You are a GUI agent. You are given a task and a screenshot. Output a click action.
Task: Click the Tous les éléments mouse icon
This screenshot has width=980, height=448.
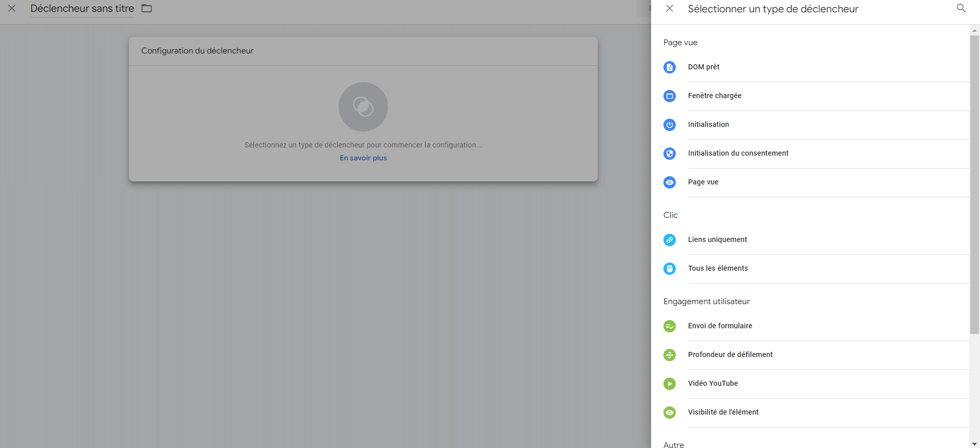669,269
